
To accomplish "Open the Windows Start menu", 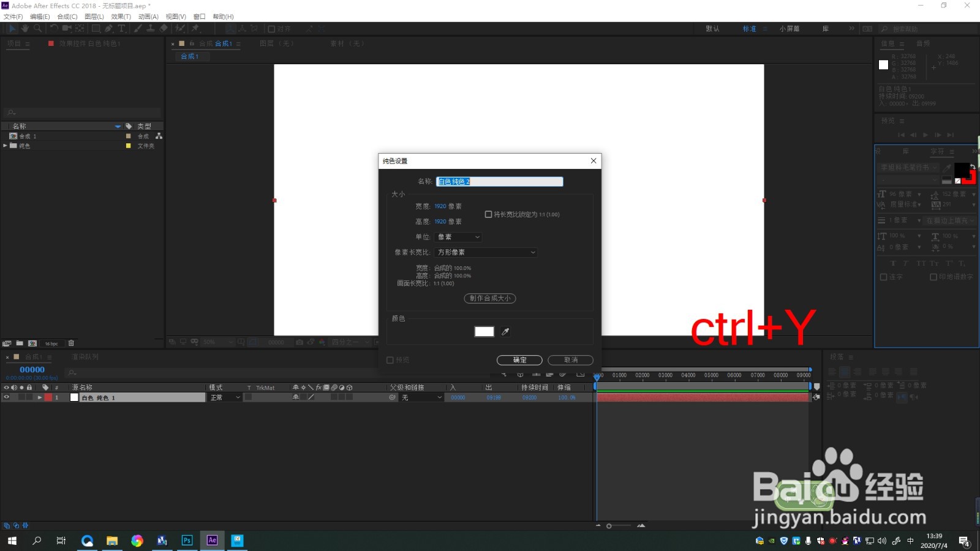I will (12, 541).
